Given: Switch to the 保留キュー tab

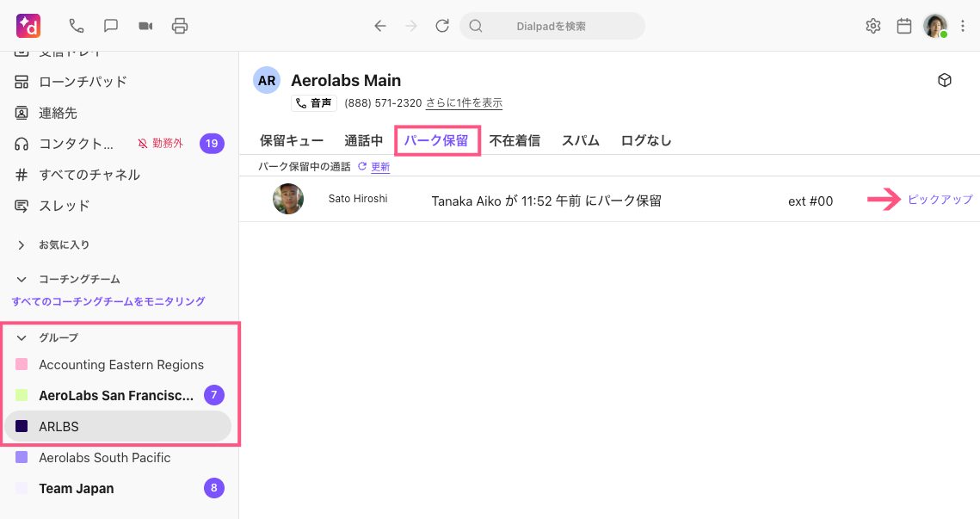Looking at the screenshot, I should click(292, 140).
